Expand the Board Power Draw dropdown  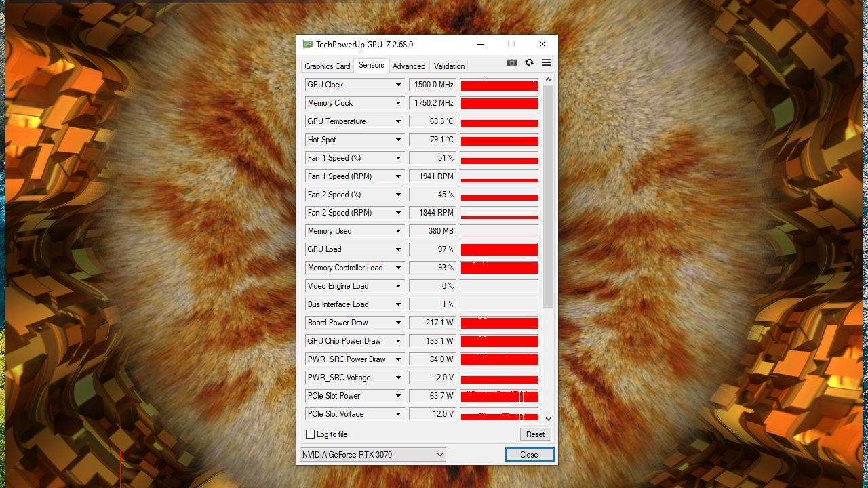click(398, 323)
